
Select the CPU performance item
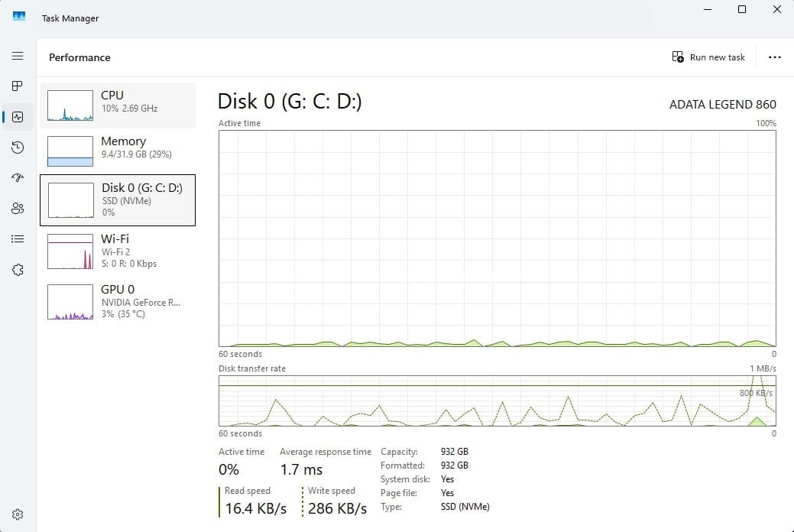[118, 105]
